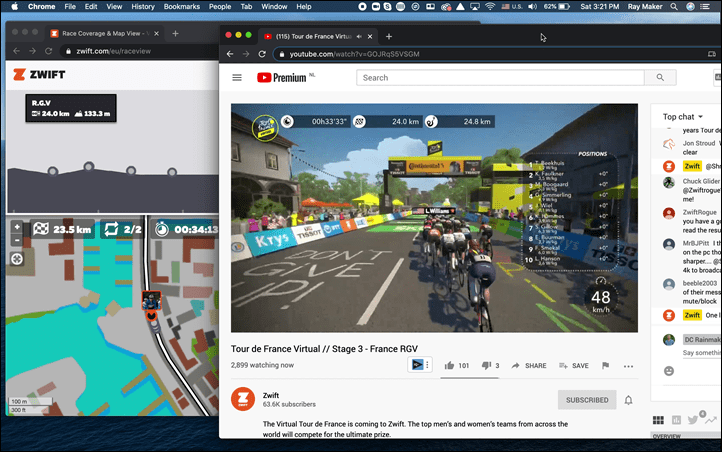
Task: Open the File menu
Action: point(70,6)
